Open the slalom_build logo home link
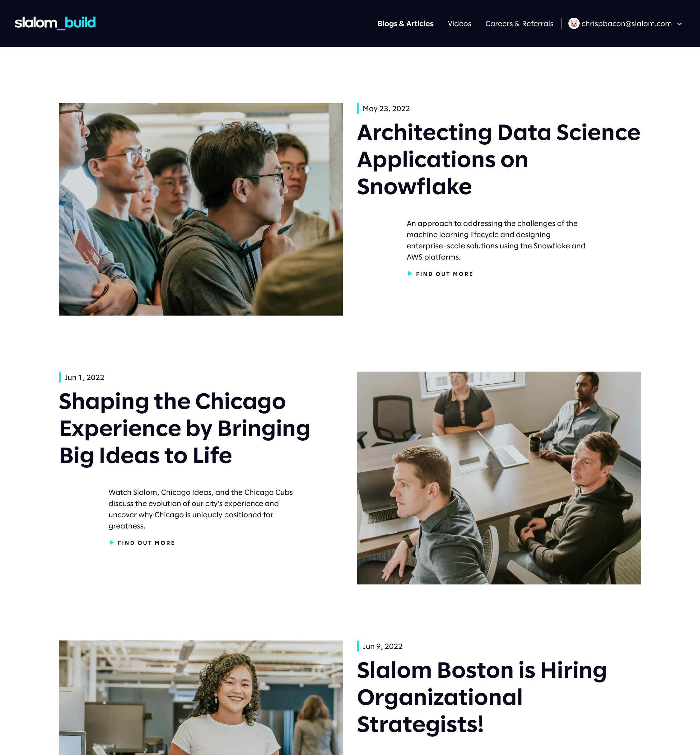Screen dimensions: 700x755 click(x=55, y=23)
